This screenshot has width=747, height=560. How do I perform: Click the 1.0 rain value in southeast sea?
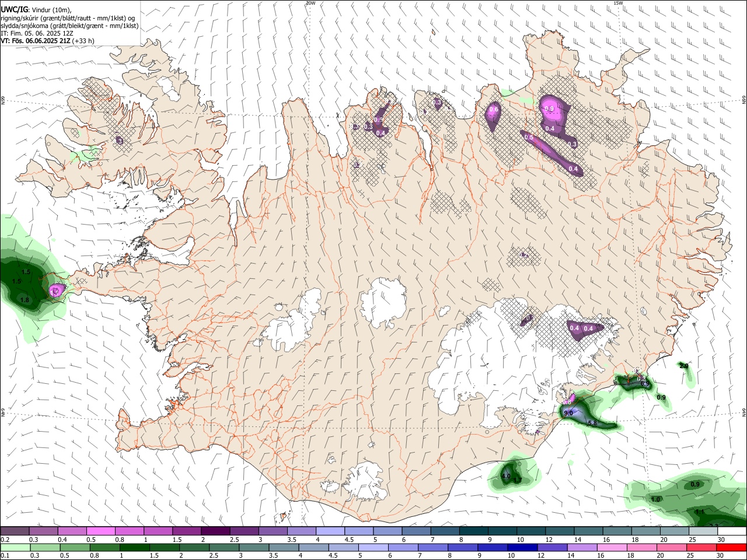[x=655, y=499]
